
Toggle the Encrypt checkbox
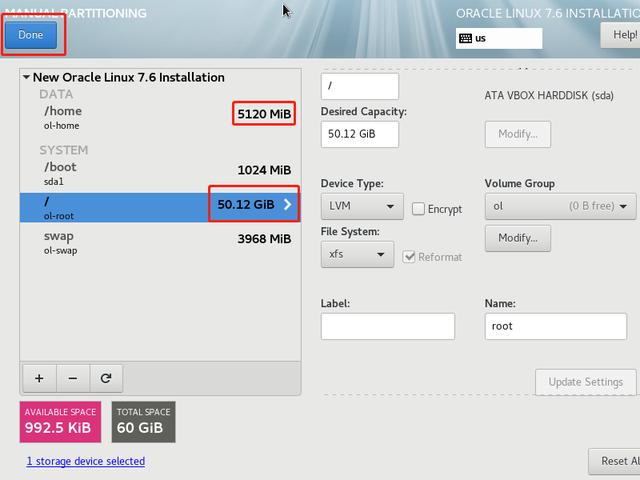(418, 209)
